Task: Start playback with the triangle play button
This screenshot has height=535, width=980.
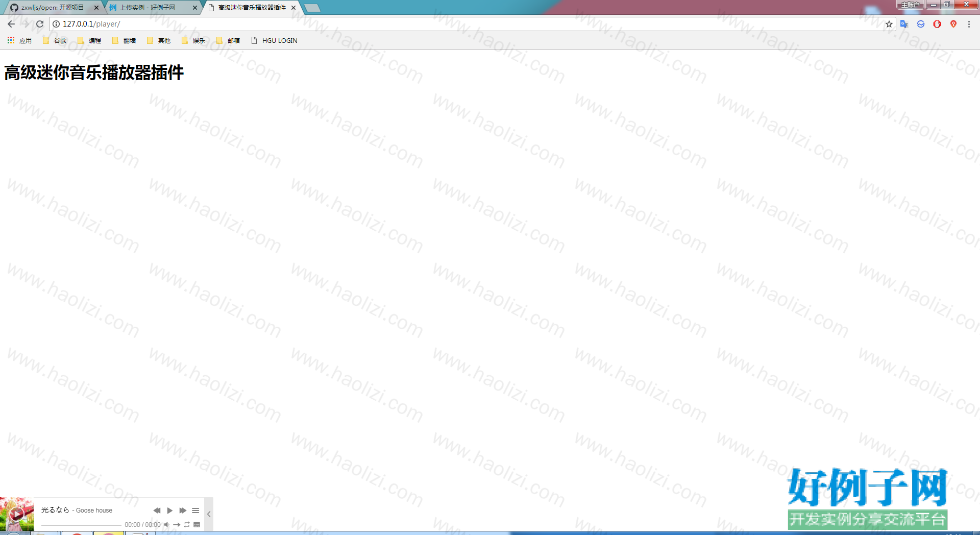Action: (x=170, y=510)
